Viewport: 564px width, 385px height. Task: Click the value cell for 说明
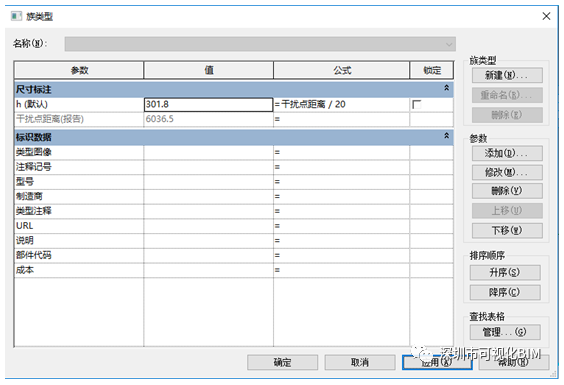coord(208,241)
